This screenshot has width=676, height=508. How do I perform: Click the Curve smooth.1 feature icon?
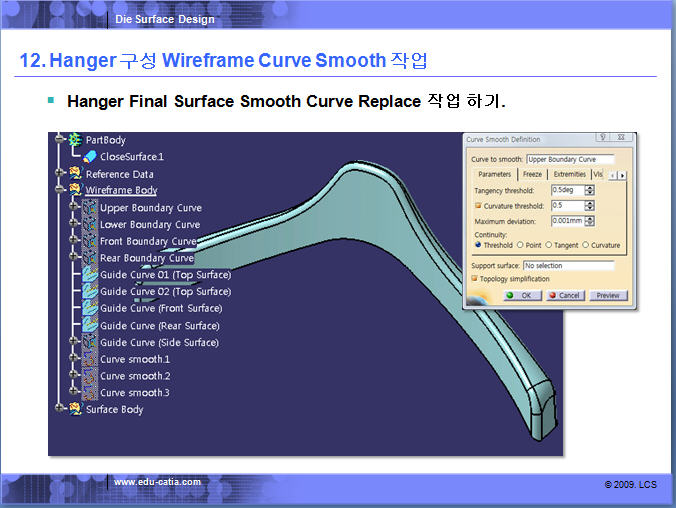89,359
